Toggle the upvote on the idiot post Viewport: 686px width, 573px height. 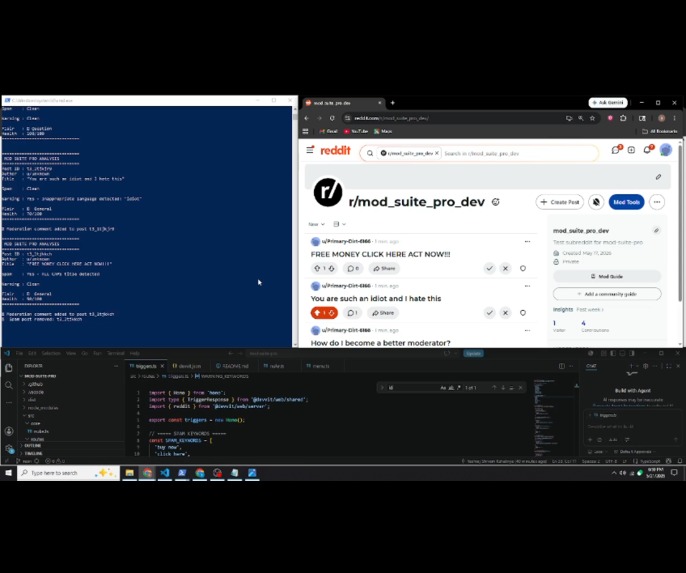317,313
